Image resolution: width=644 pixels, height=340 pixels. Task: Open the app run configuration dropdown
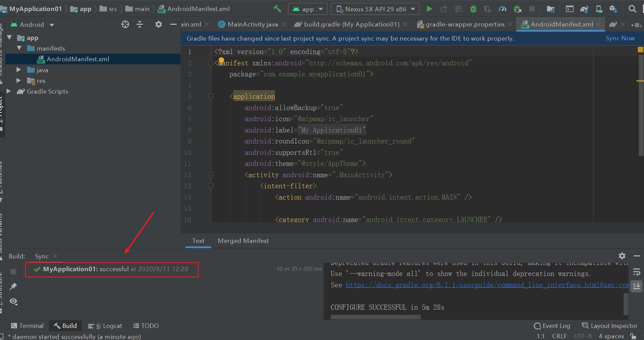pos(308,9)
